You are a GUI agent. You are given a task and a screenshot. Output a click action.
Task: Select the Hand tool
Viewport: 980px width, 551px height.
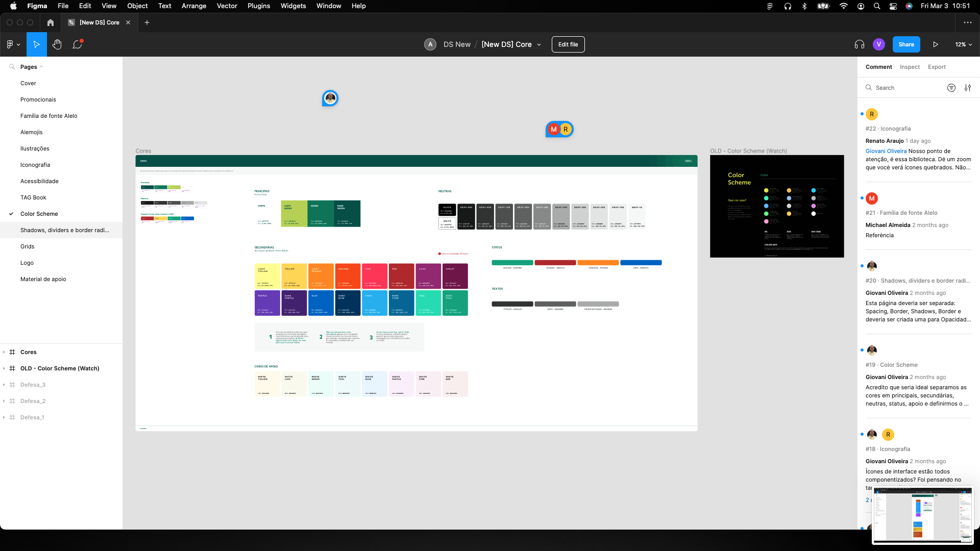click(x=57, y=44)
